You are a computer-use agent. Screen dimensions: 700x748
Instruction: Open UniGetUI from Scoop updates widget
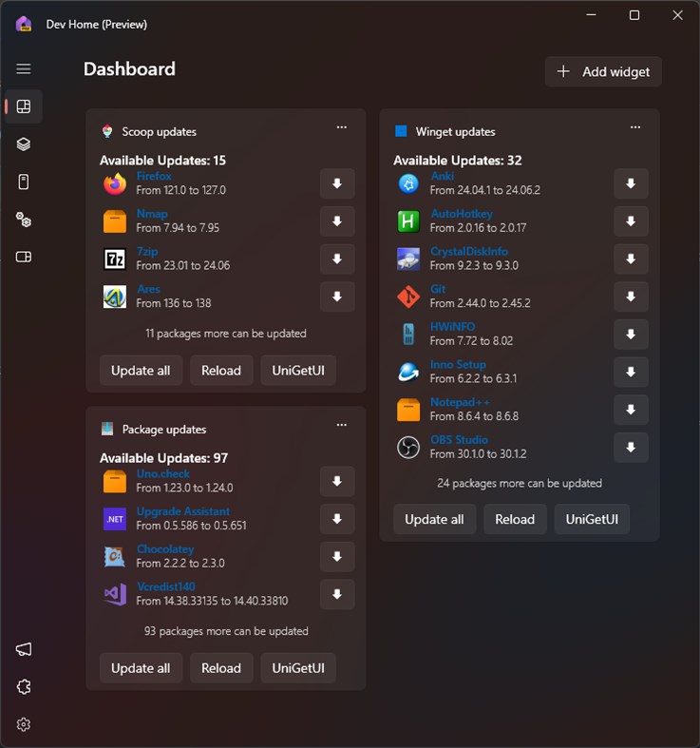298,370
